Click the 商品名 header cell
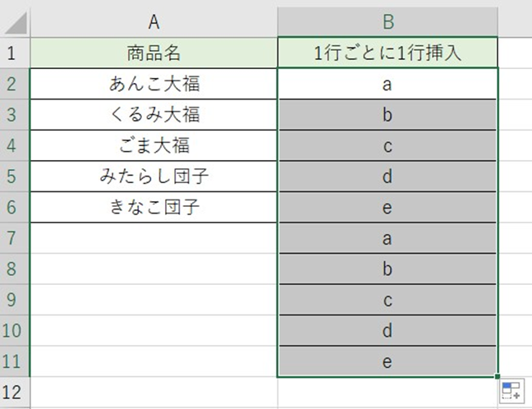The image size is (532, 409). click(154, 53)
